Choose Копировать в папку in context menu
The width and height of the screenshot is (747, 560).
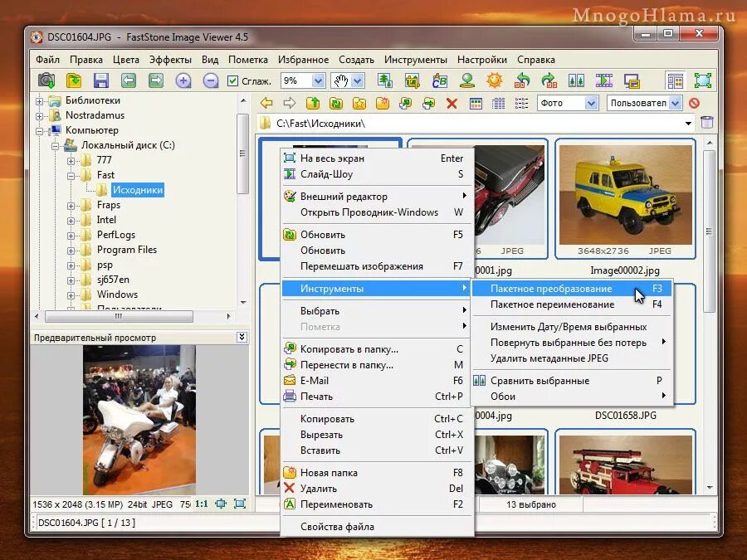(x=376, y=349)
